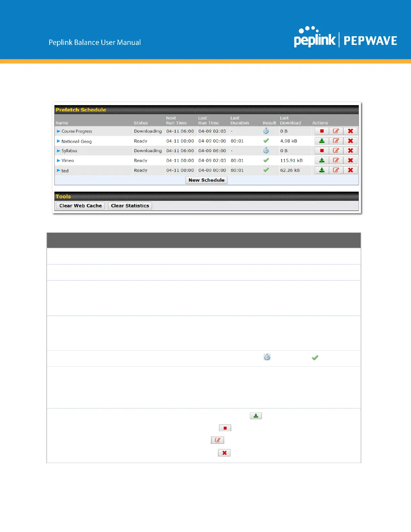Click the Downloading status of Course Progress
The width and height of the screenshot is (411, 532).
[x=148, y=131]
